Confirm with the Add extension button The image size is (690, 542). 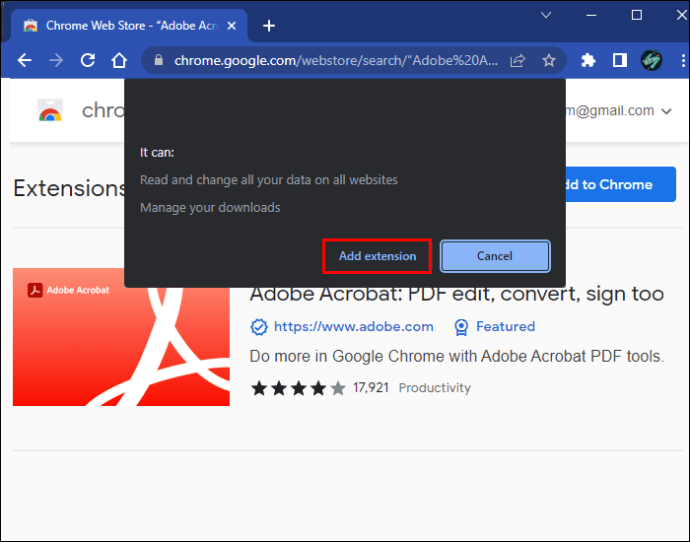(x=377, y=256)
